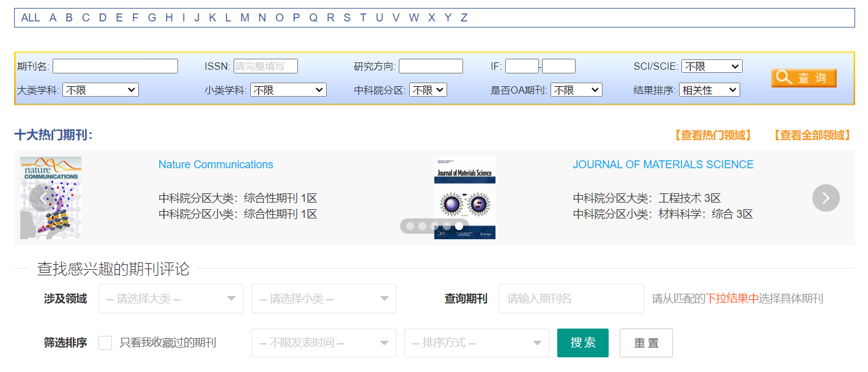Select letter C in alphabet index
This screenshot has width=868, height=372.
tap(86, 18)
